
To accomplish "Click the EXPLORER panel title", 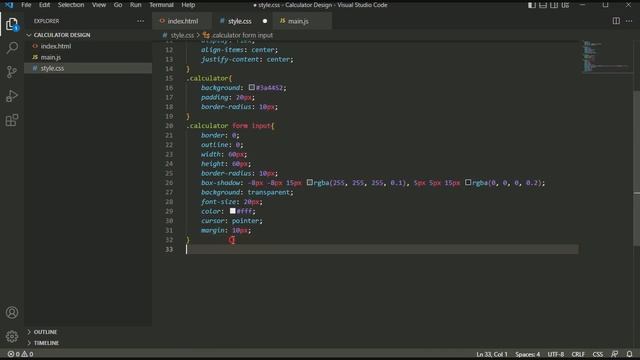I will click(47, 21).
